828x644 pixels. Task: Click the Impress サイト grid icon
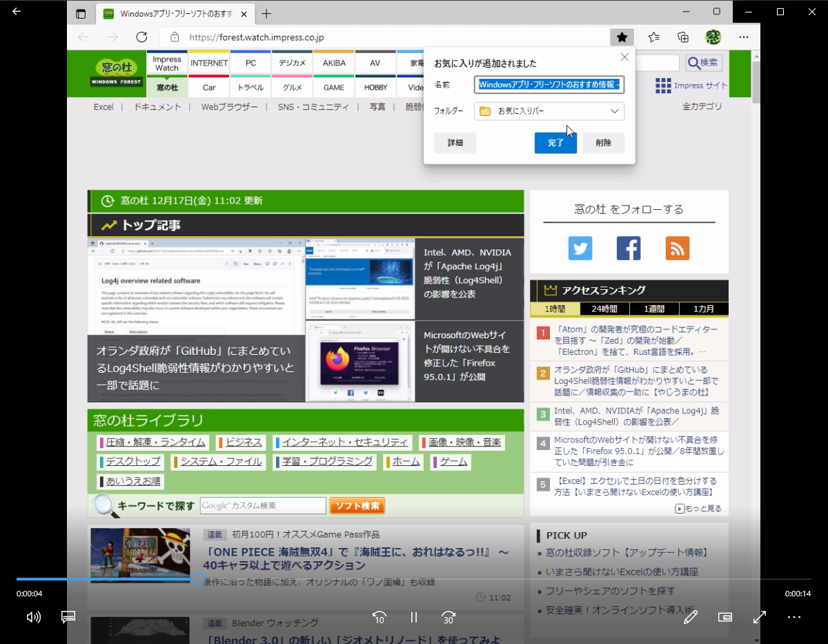click(662, 85)
